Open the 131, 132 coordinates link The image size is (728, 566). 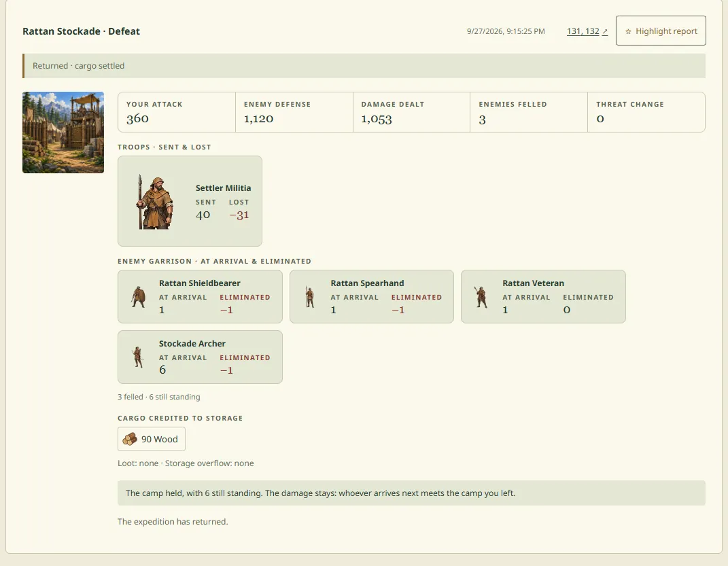[x=583, y=31]
